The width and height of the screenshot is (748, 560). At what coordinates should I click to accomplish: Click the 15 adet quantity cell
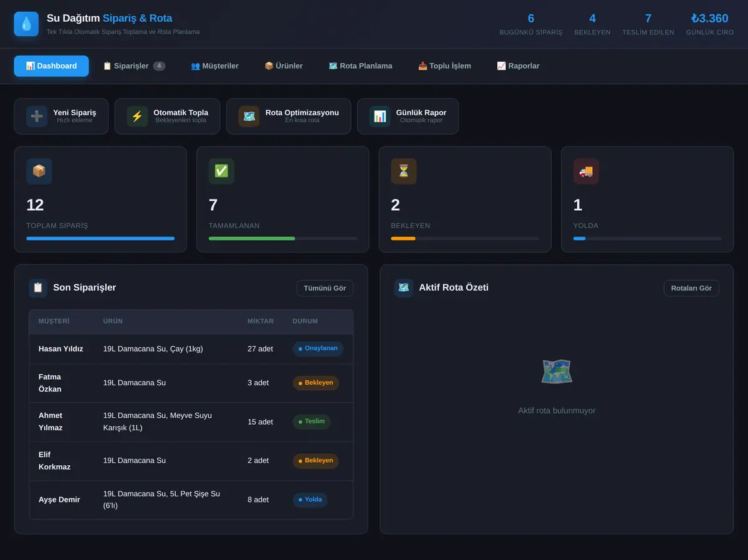260,422
